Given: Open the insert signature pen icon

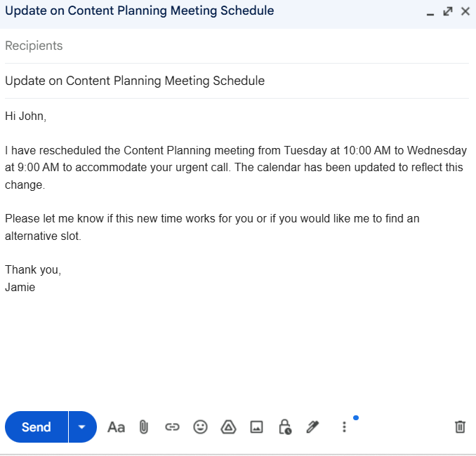Looking at the screenshot, I should (312, 427).
